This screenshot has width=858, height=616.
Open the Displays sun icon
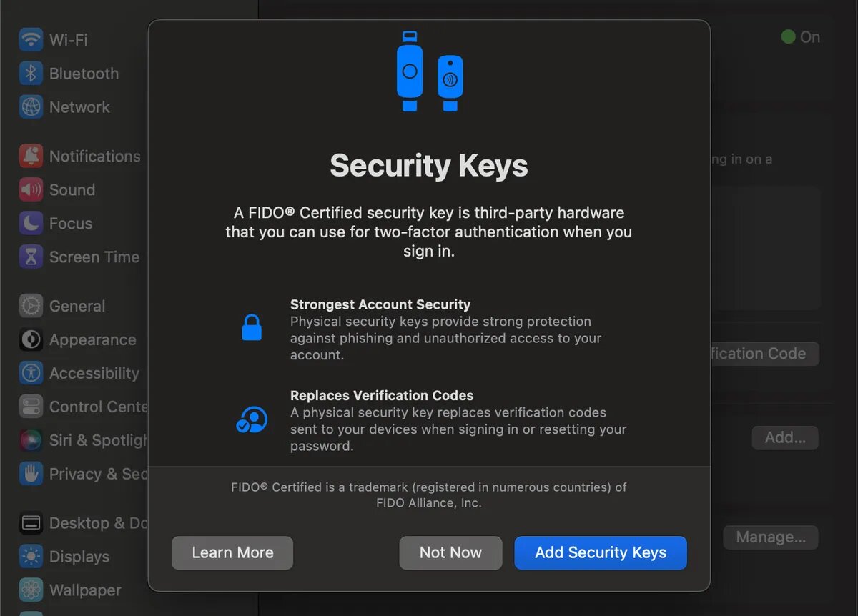point(31,556)
